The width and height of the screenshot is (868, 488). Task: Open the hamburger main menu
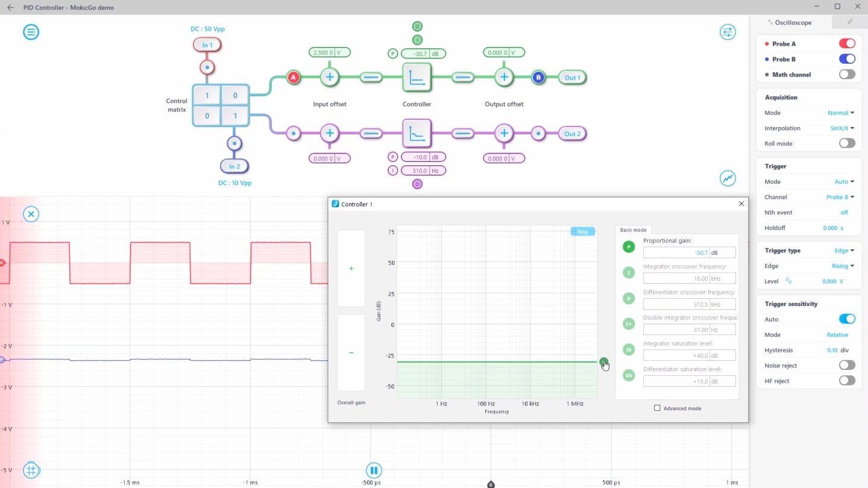point(31,32)
